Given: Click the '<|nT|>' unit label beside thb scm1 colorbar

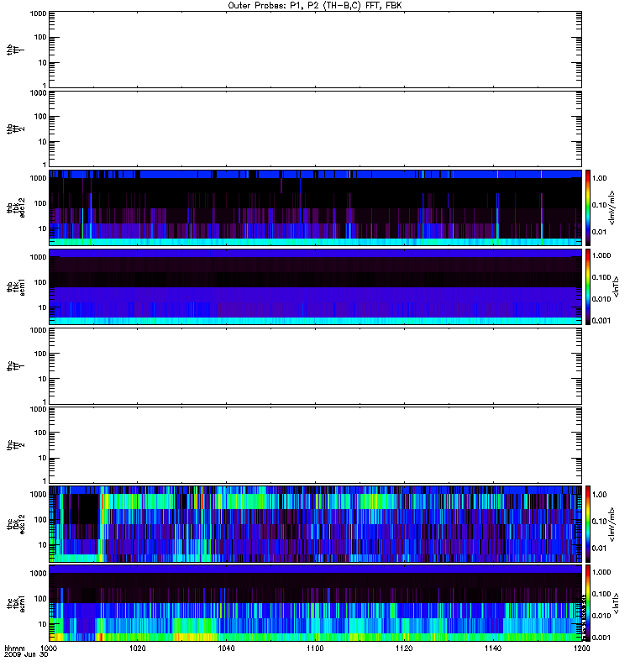Looking at the screenshot, I should click(616, 286).
